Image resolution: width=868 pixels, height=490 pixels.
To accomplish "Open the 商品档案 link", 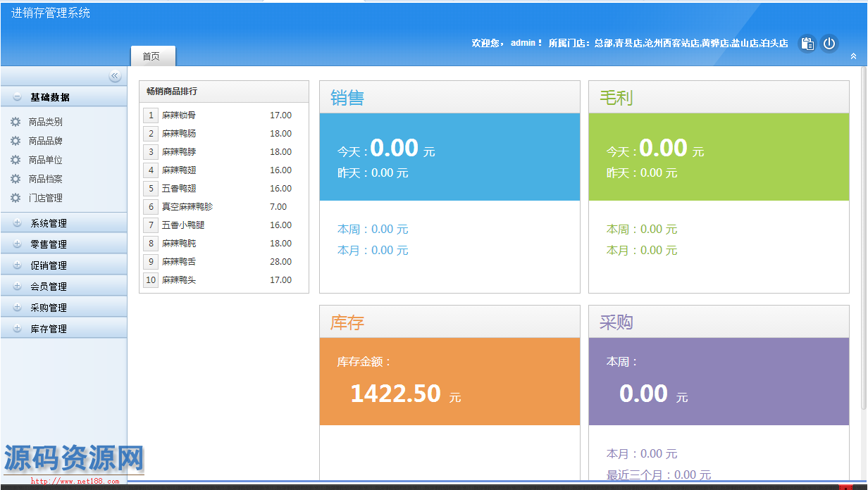I will [x=45, y=179].
